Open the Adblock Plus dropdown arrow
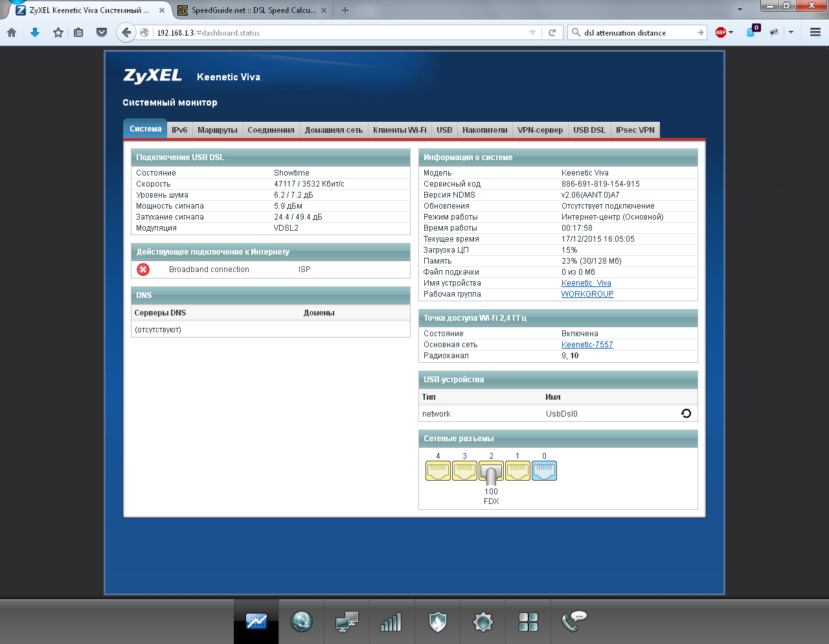This screenshot has height=644, width=829. [731, 32]
